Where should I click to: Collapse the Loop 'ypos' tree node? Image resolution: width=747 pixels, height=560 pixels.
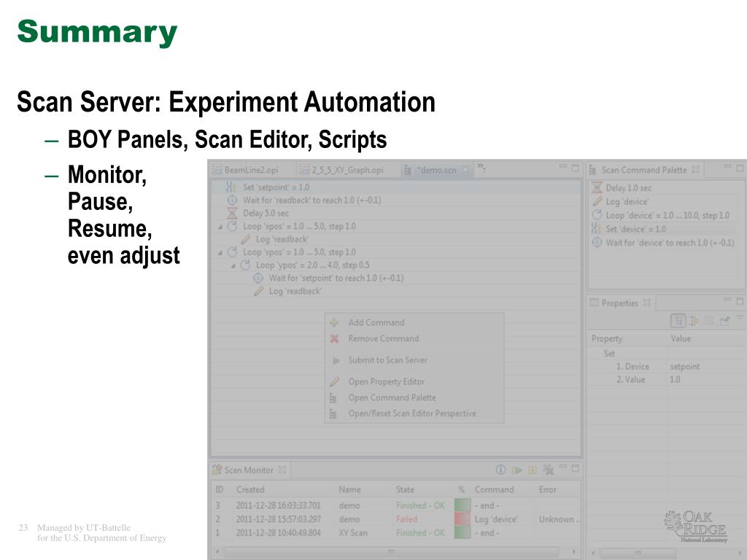[233, 265]
